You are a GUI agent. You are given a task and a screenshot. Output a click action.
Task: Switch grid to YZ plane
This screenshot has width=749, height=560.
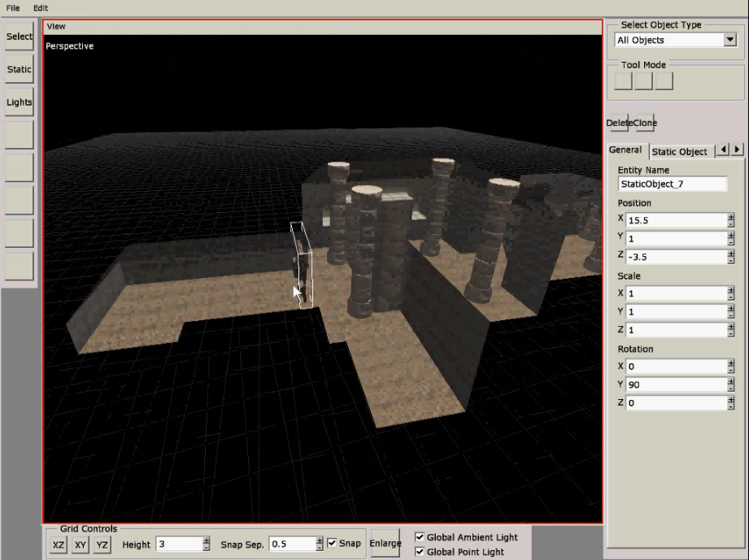(x=102, y=545)
